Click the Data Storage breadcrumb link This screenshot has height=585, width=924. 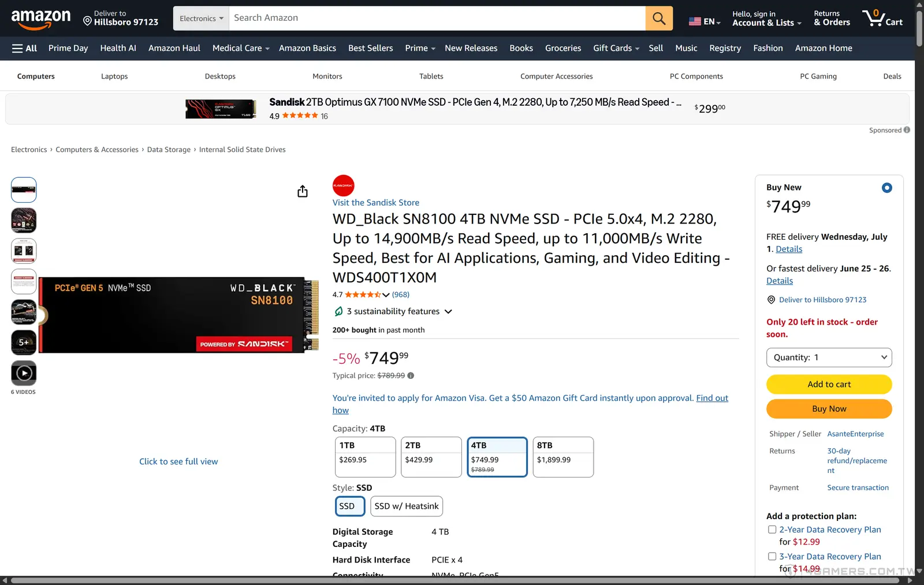tap(169, 150)
